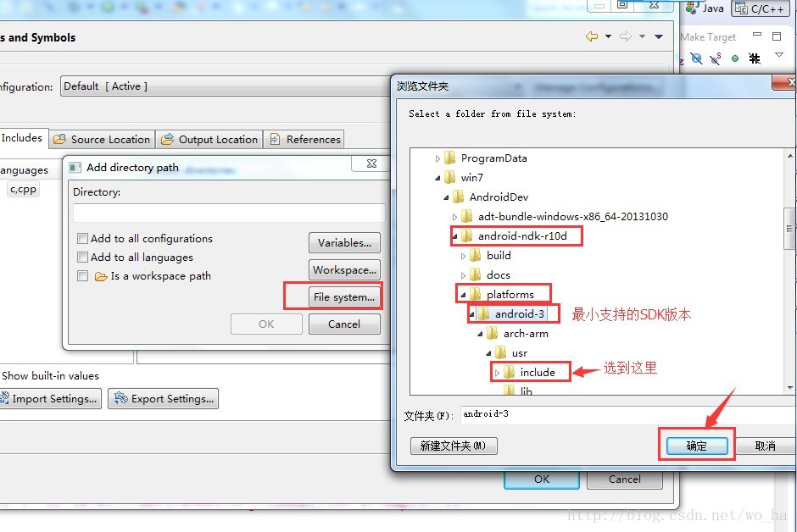797x532 pixels.
Task: Click the 新建文件夹(M) new folder button
Action: tap(454, 446)
